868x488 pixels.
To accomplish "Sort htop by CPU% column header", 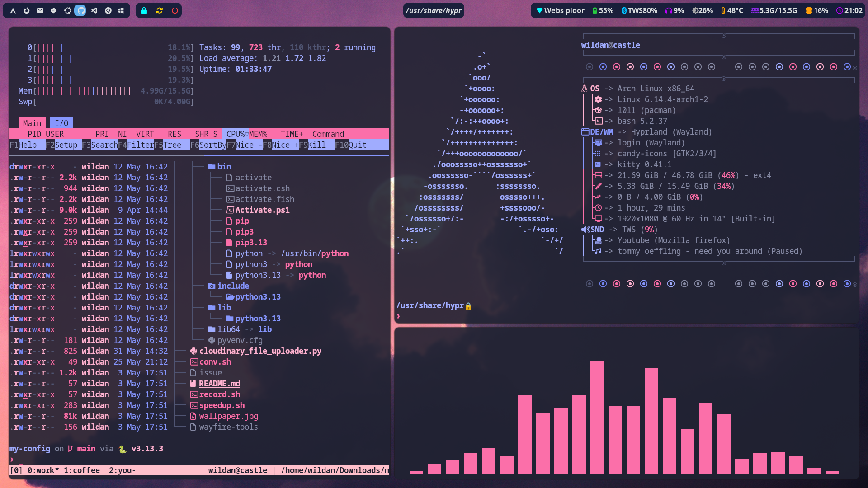I will coord(236,134).
